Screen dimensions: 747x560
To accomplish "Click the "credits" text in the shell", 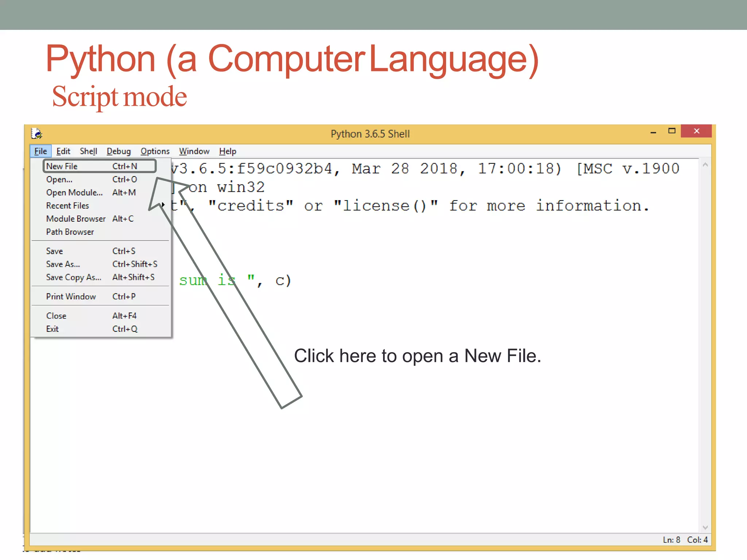I will coord(251,206).
